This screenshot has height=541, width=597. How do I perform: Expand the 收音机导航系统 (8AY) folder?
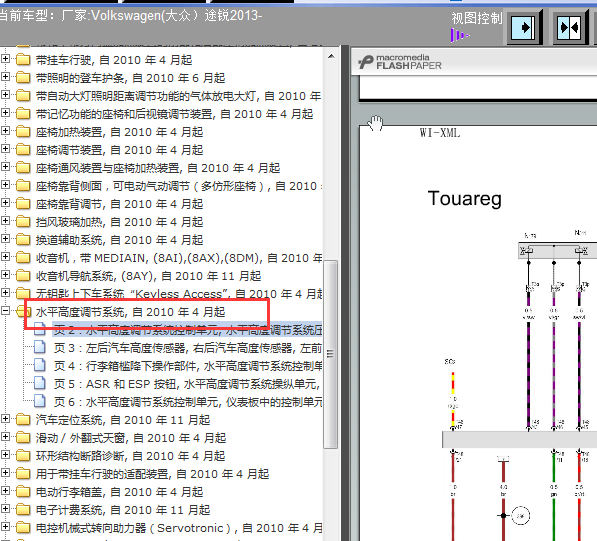click(5, 274)
